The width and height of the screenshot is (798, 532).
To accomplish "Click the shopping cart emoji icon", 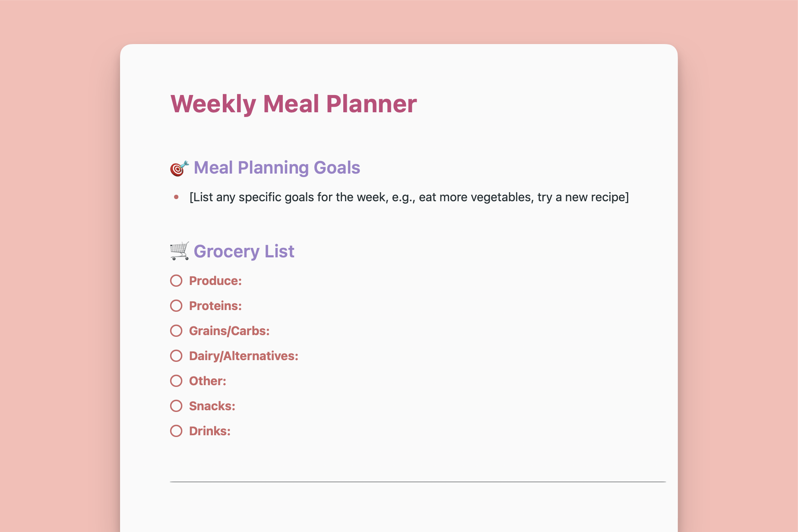I will pos(179,251).
